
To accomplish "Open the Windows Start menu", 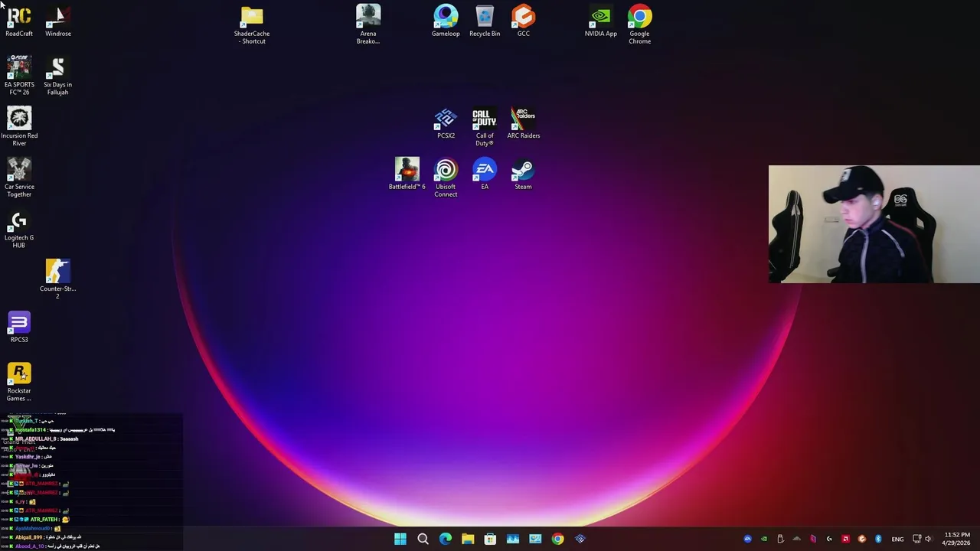I will pyautogui.click(x=400, y=539).
